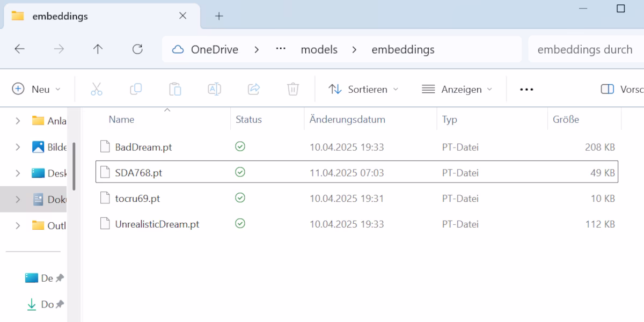
Task: Click OneDrive text in address bar
Action: coord(215,49)
